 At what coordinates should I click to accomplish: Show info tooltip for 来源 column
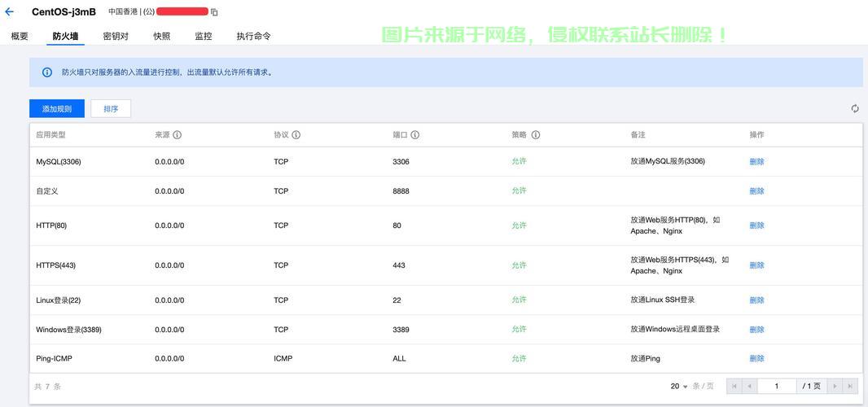tap(178, 134)
